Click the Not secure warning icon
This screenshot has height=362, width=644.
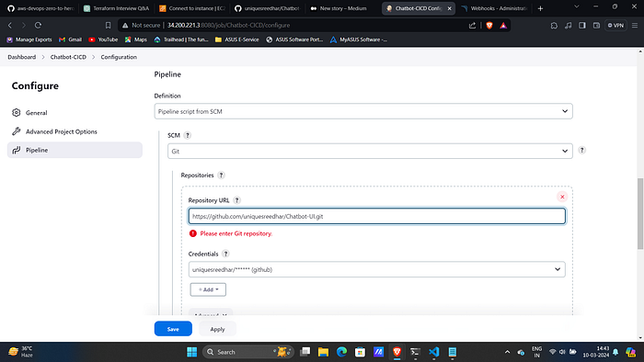coord(125,25)
